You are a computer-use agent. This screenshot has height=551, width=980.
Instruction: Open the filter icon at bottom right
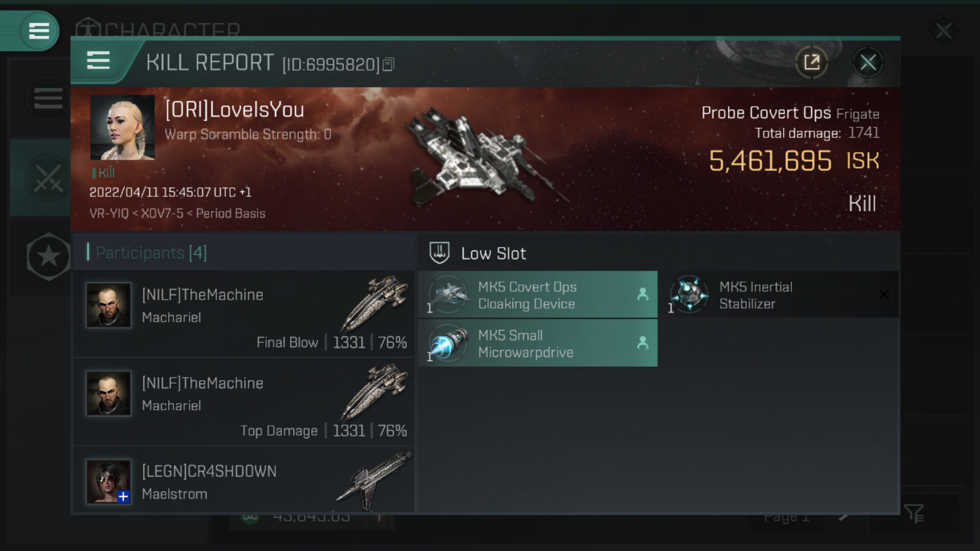(x=914, y=513)
